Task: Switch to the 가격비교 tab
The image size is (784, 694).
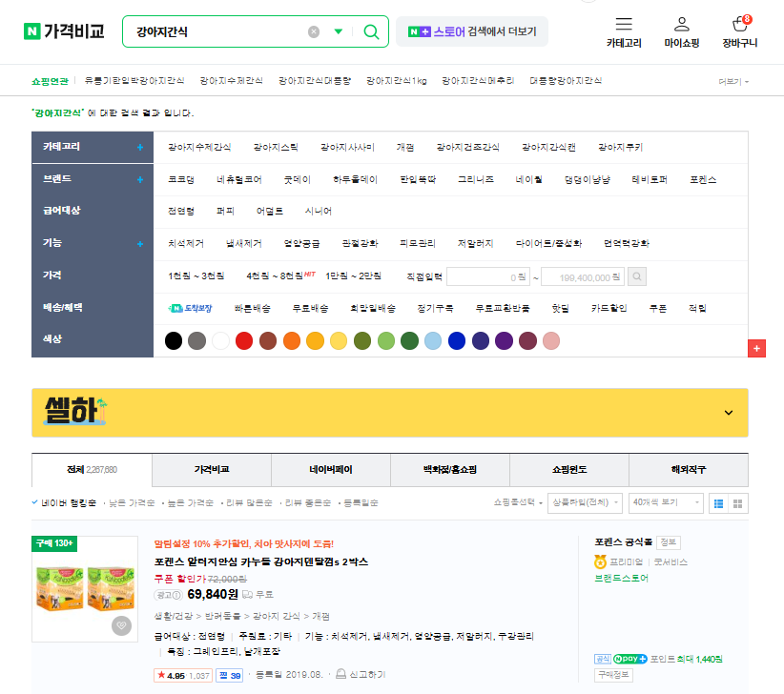Action: [x=212, y=470]
